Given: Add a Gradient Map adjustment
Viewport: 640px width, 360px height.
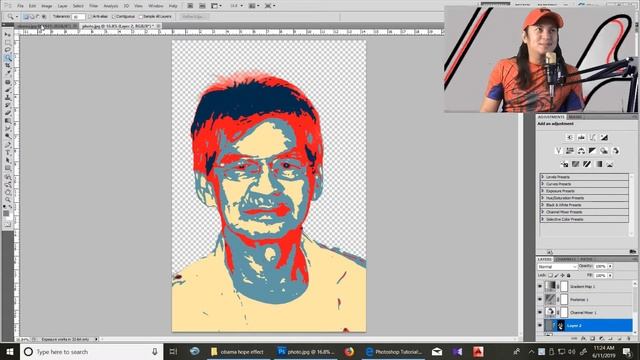Looking at the screenshot, I should (598, 164).
